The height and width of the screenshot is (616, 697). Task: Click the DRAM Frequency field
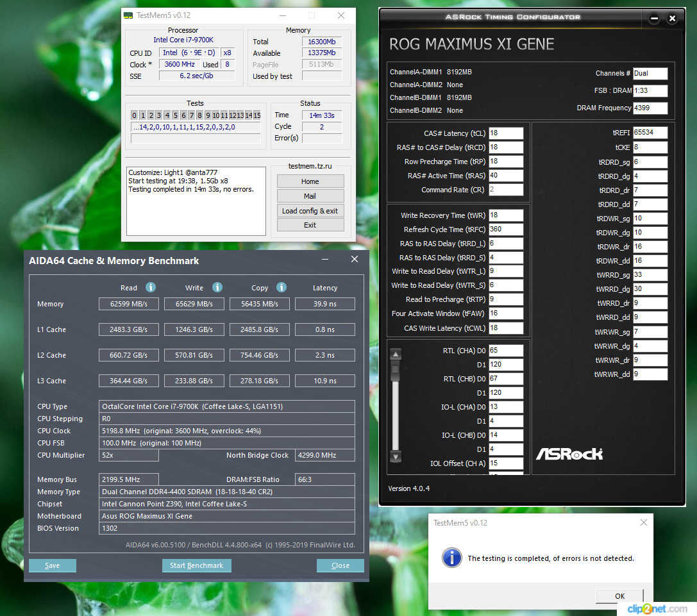(x=650, y=108)
